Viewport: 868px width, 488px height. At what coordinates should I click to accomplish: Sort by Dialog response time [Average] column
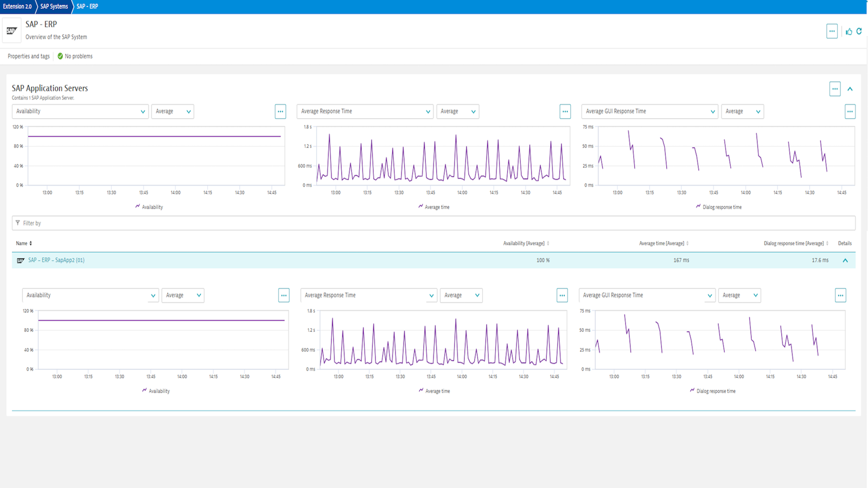(x=796, y=243)
